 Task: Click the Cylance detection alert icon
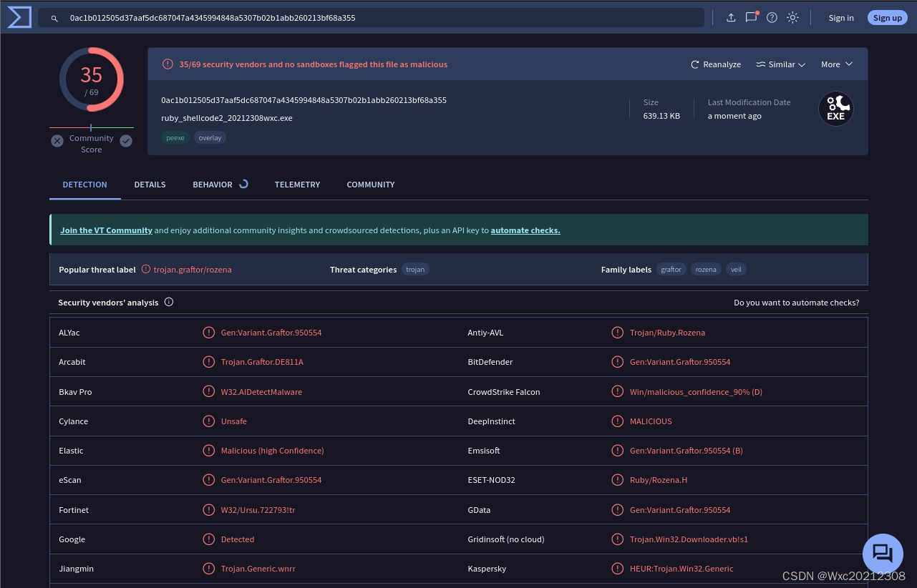tap(208, 421)
